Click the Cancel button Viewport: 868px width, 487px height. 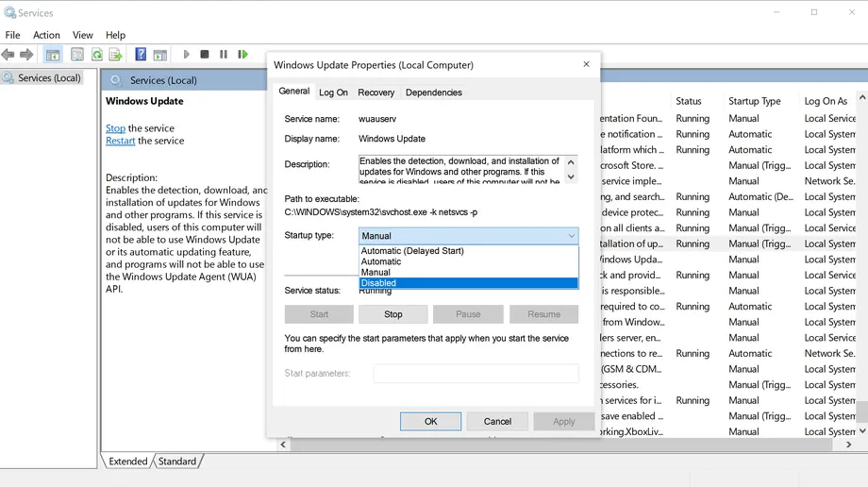click(497, 421)
